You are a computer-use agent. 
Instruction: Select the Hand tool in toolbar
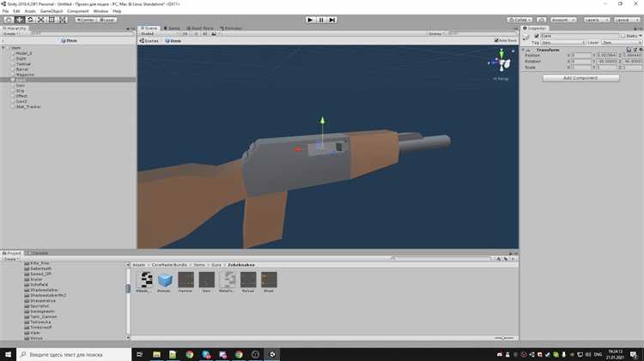tap(9, 20)
